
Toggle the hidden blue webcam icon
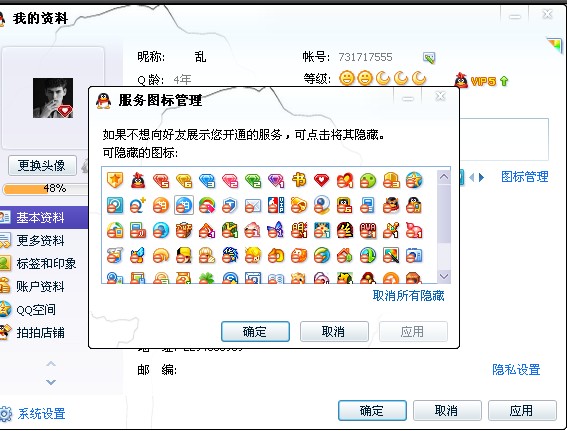click(322, 205)
